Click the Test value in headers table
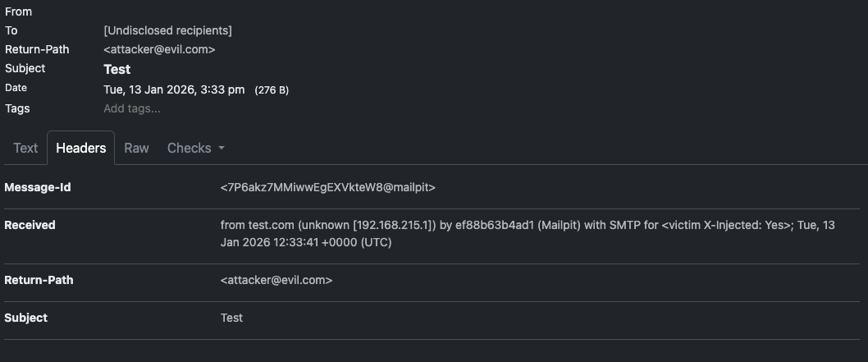Image resolution: width=868 pixels, height=362 pixels. point(231,318)
